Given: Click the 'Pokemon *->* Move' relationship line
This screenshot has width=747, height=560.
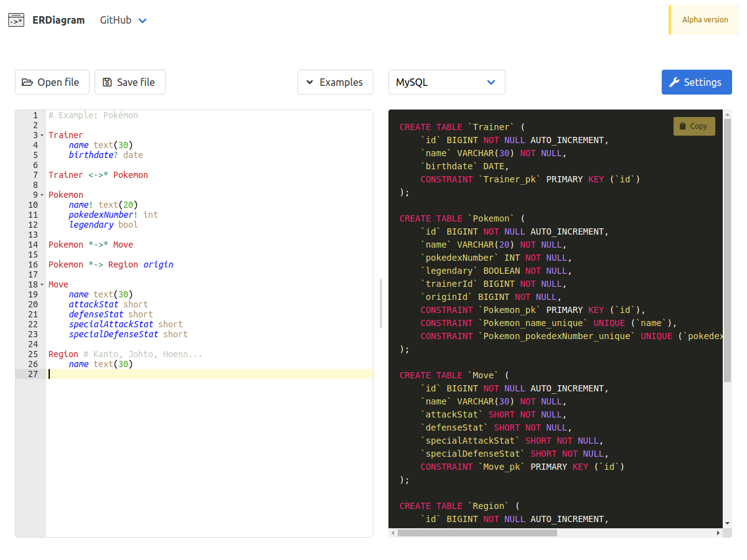Looking at the screenshot, I should [x=91, y=245].
